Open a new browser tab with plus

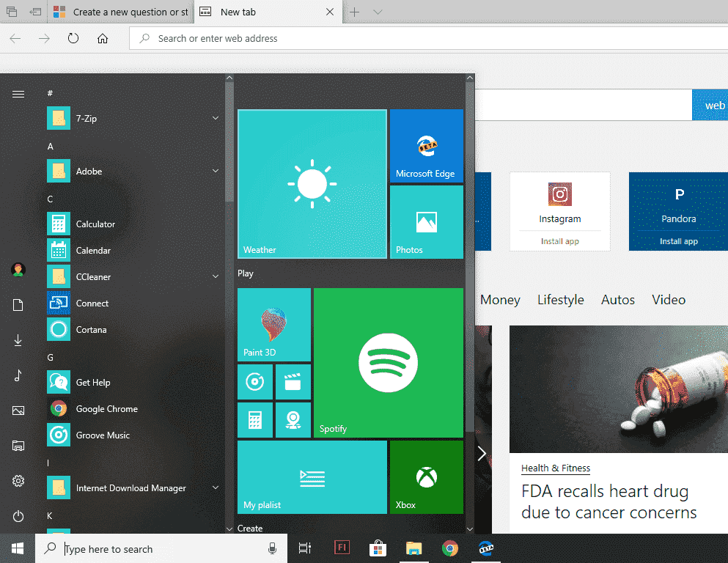click(x=355, y=12)
